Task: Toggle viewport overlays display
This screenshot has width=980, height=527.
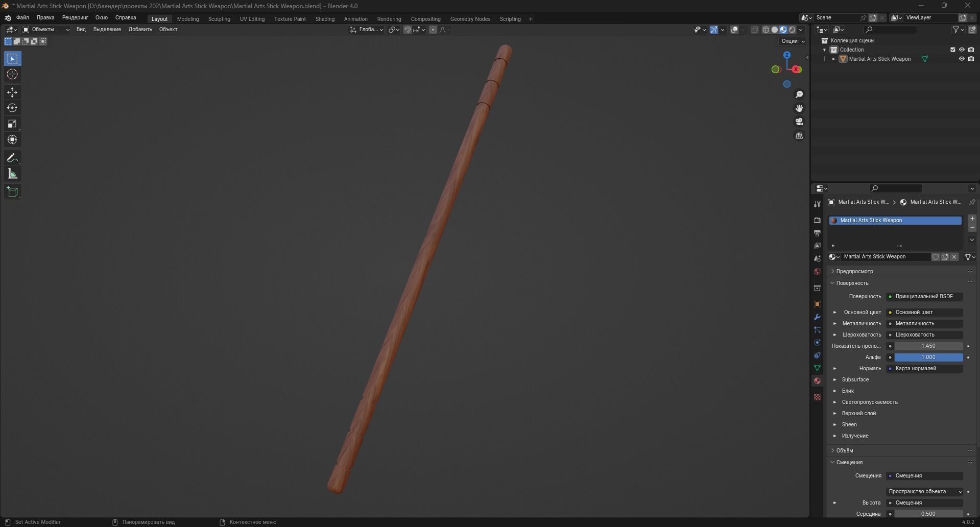Action: 734,30
